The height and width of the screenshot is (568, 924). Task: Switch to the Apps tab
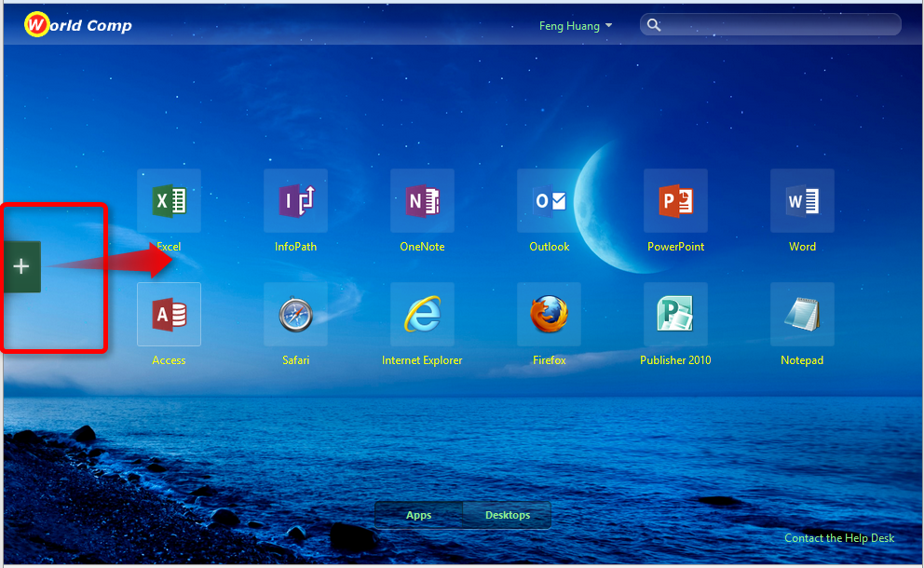tap(419, 515)
